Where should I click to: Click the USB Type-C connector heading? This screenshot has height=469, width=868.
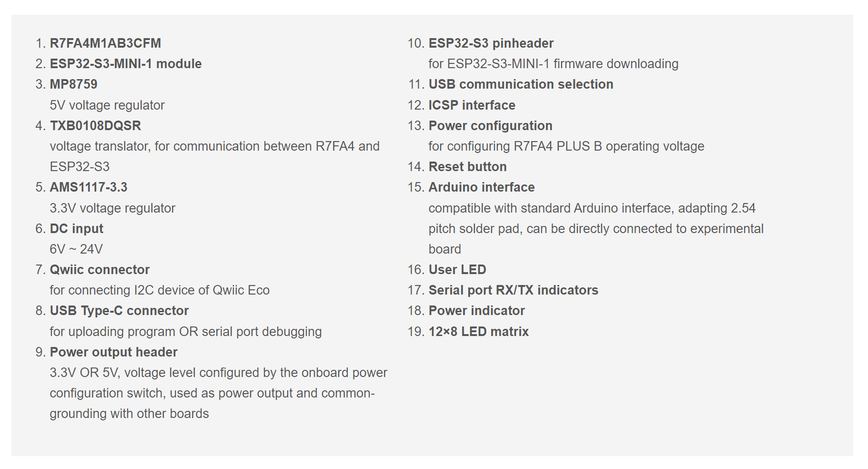pos(119,311)
